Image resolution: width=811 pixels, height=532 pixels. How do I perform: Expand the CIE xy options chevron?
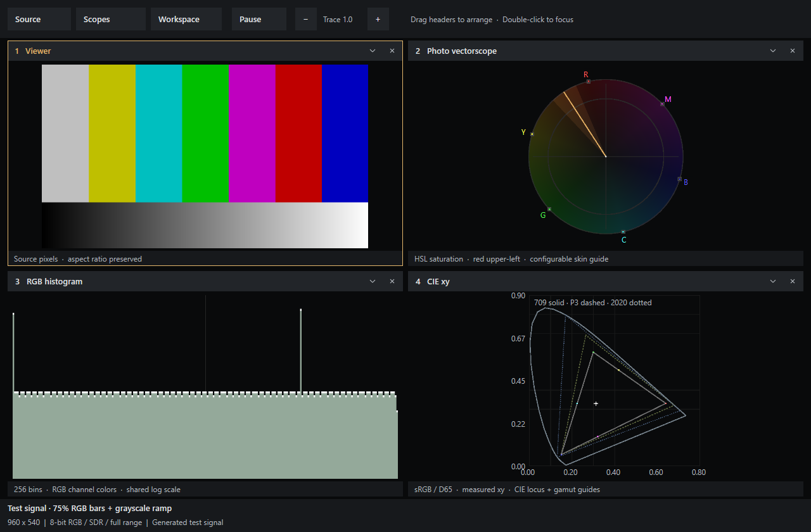coord(773,281)
